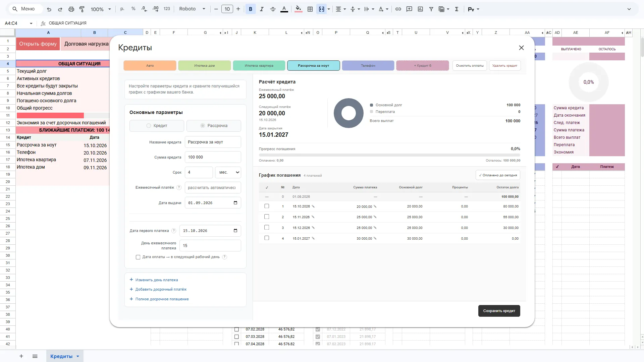Add a comment via toolbar icon
The height and width of the screenshot is (362, 644).
point(409,9)
